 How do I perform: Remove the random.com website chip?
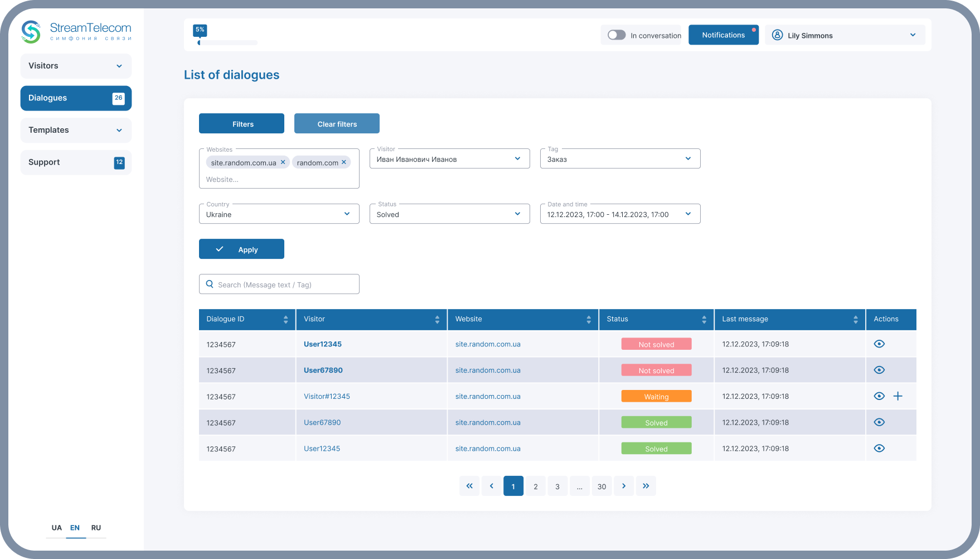tap(344, 162)
